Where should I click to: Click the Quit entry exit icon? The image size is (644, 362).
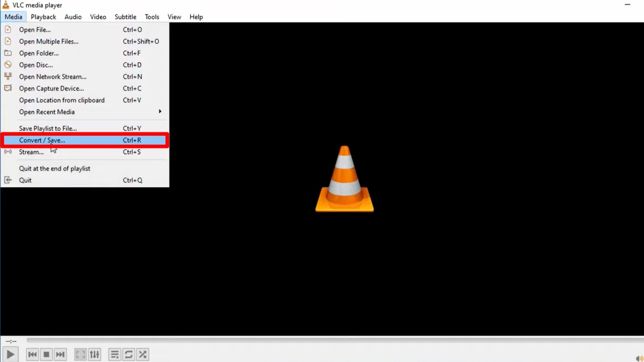[8, 180]
